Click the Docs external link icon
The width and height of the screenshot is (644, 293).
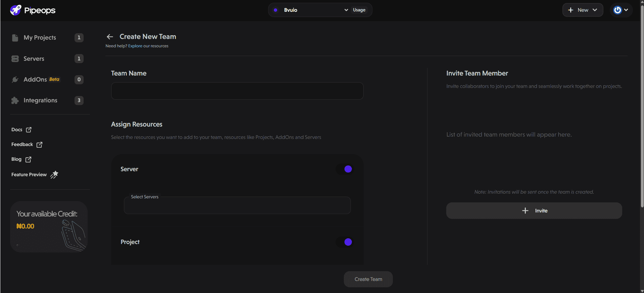click(x=29, y=130)
